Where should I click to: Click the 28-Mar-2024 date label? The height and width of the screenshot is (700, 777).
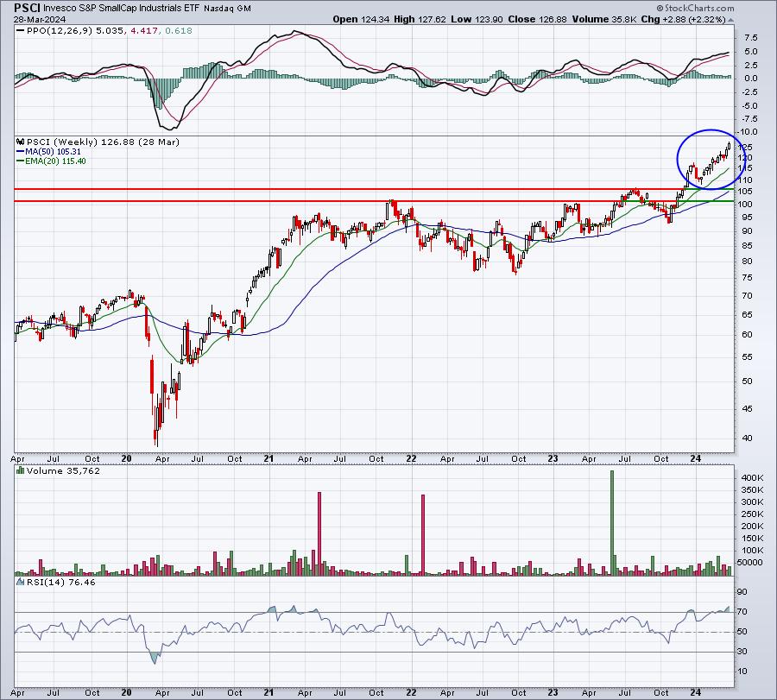(32, 20)
